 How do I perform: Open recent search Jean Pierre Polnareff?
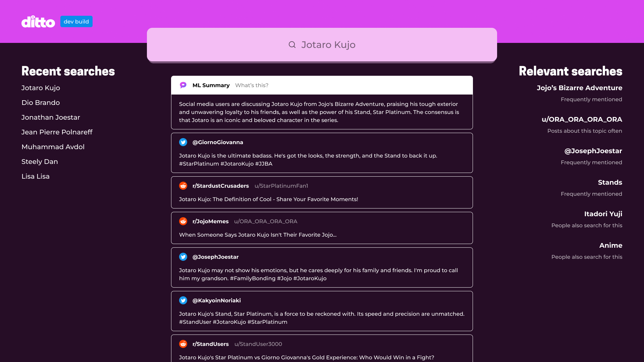click(57, 132)
